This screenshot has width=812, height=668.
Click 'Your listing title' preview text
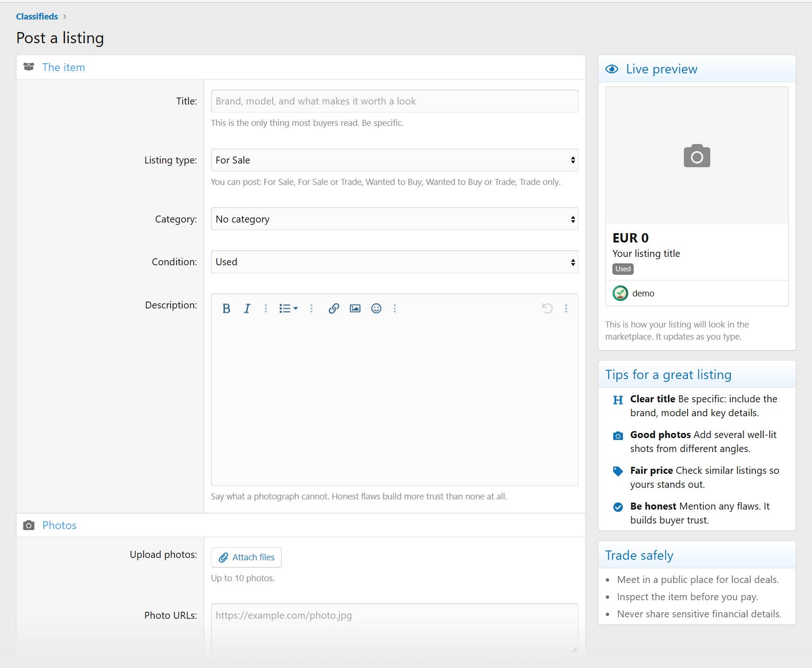click(646, 254)
